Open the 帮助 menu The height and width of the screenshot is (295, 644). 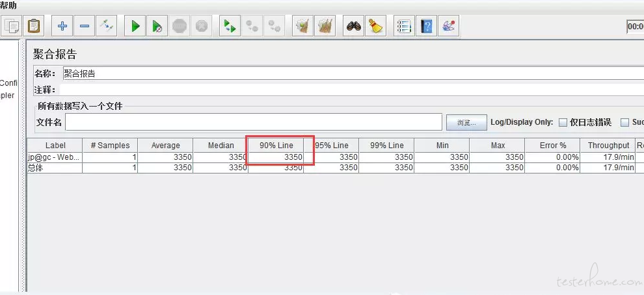click(9, 5)
